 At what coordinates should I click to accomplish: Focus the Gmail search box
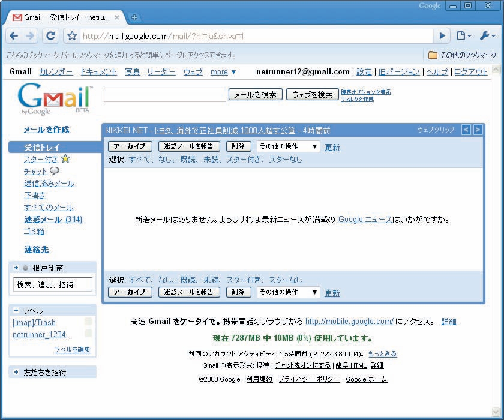point(165,95)
